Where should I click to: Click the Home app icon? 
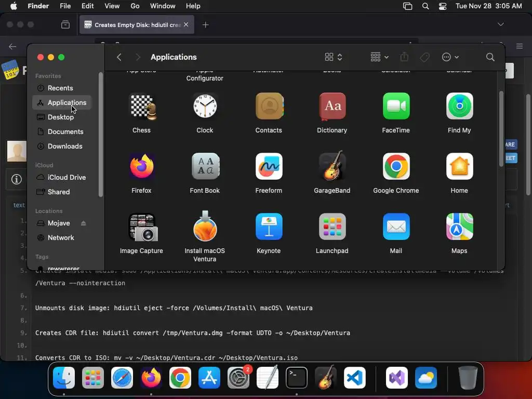459,166
